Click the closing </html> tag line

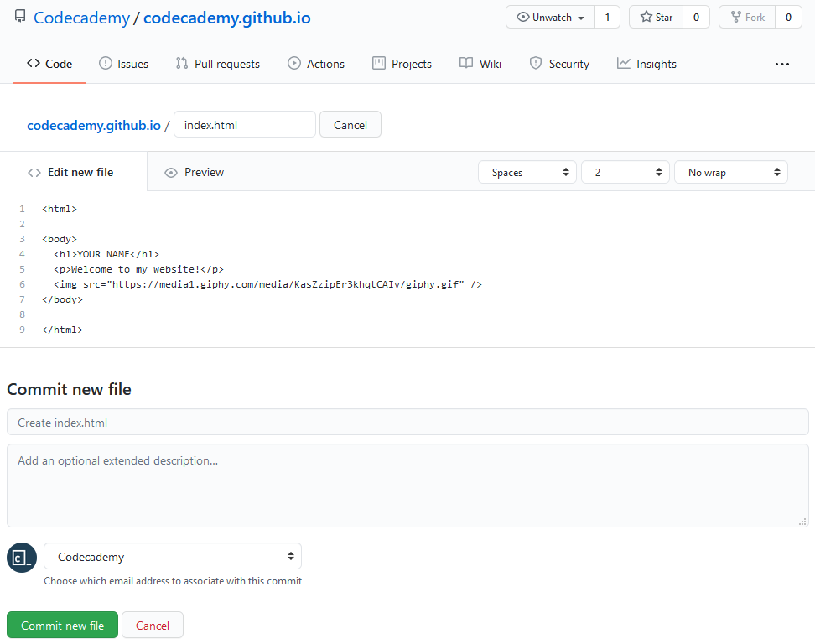point(62,330)
